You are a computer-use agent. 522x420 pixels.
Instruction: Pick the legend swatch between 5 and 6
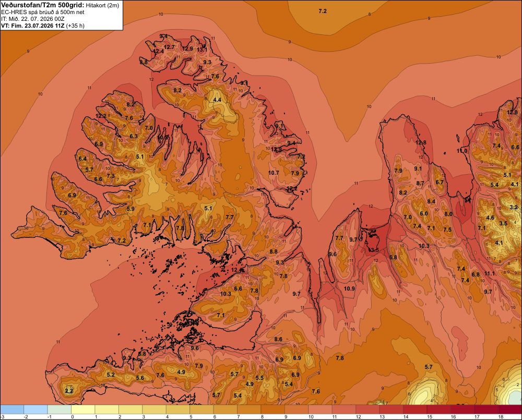tap(201, 410)
